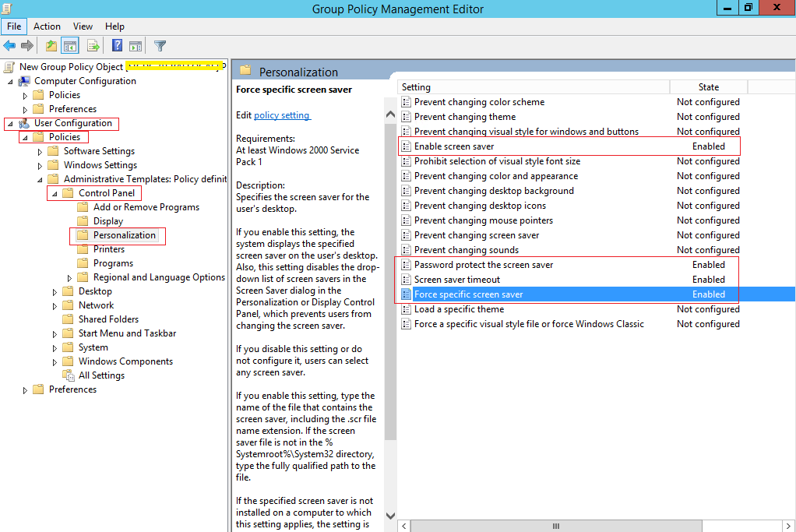The image size is (796, 532).
Task: Select Add or Remove Programs folder
Action: 146,207
